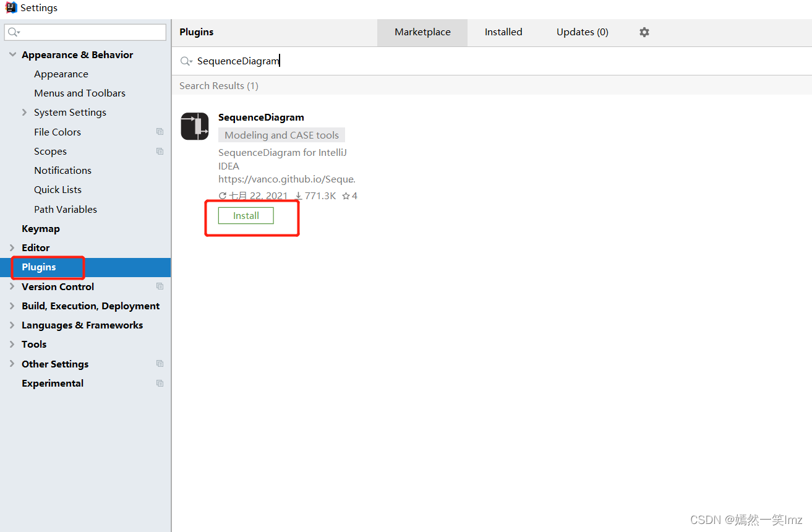
Task: Expand Build, Execution, Deployment section
Action: coord(12,306)
